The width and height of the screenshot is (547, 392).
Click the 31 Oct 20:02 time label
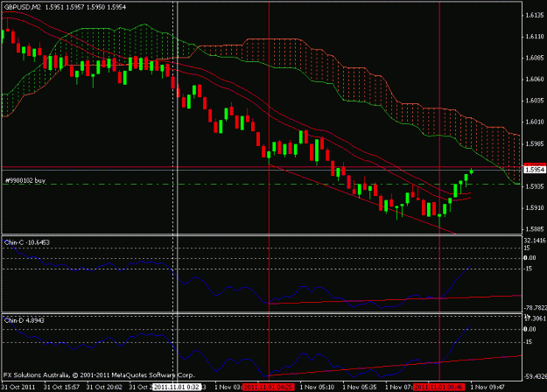coord(104,387)
